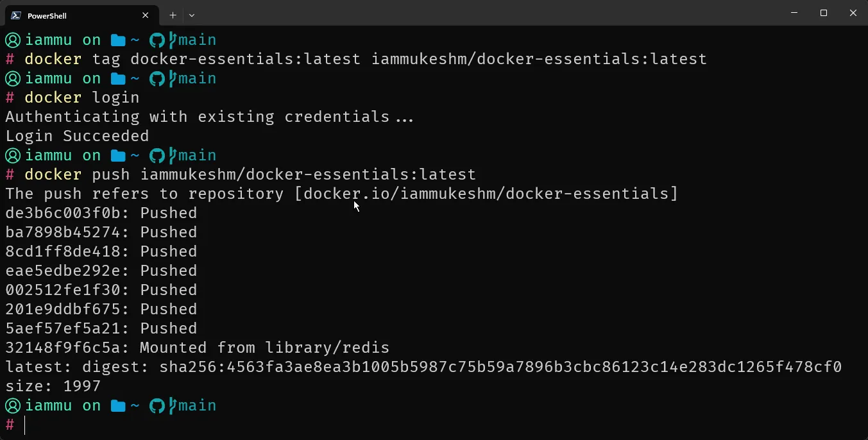Viewport: 868px width, 440px height.
Task: Click the avatar icon on the docker login prompt
Action: click(12, 78)
